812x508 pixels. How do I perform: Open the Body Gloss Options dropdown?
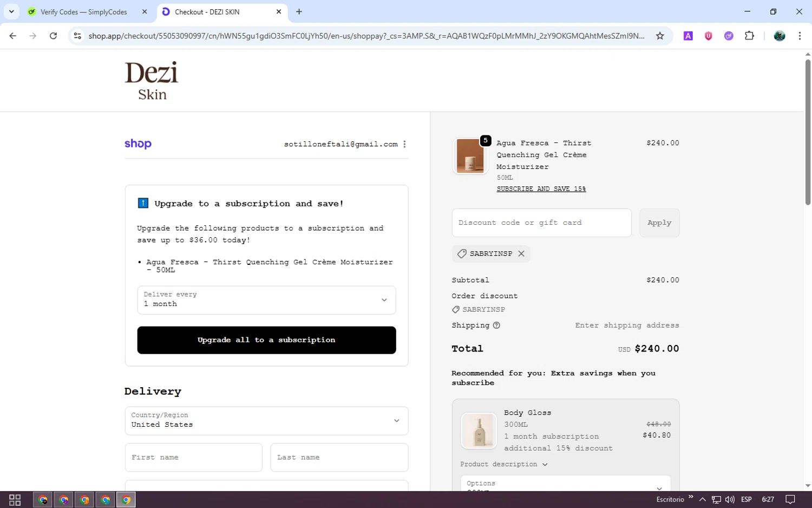[566, 484]
